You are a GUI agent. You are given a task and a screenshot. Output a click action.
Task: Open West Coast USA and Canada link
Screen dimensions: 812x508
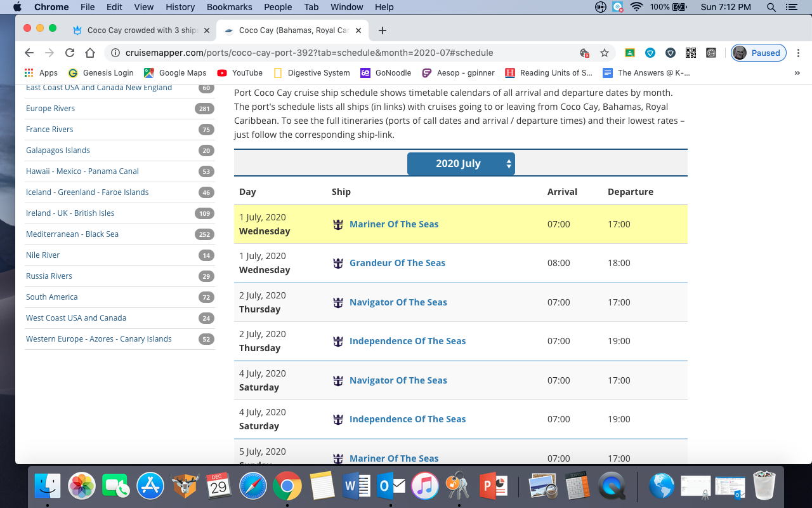(x=76, y=318)
